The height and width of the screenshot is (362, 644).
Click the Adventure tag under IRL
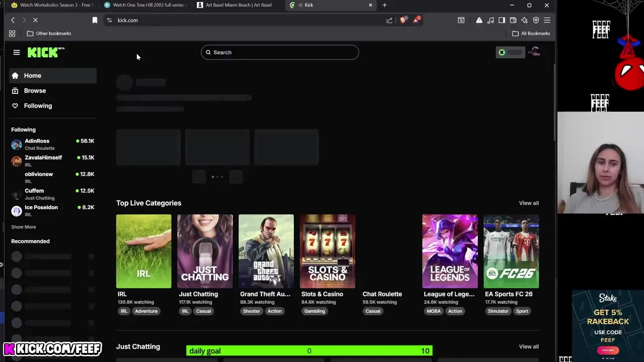146,311
